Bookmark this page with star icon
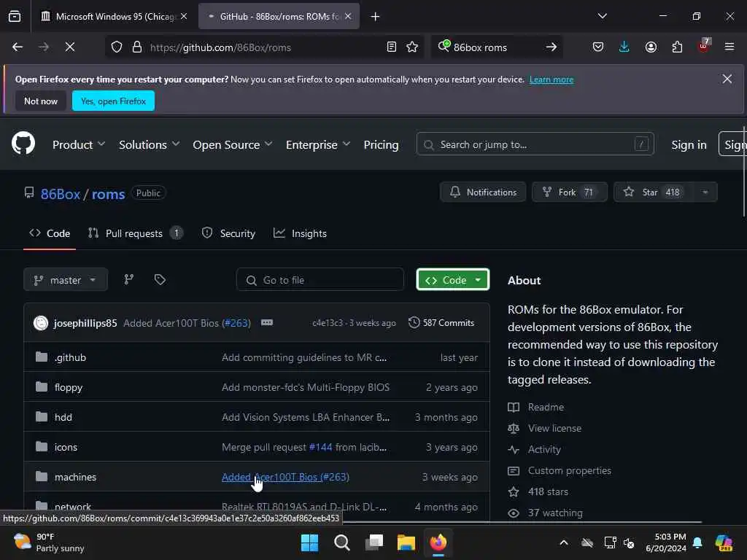Image resolution: width=747 pixels, height=560 pixels. click(412, 47)
